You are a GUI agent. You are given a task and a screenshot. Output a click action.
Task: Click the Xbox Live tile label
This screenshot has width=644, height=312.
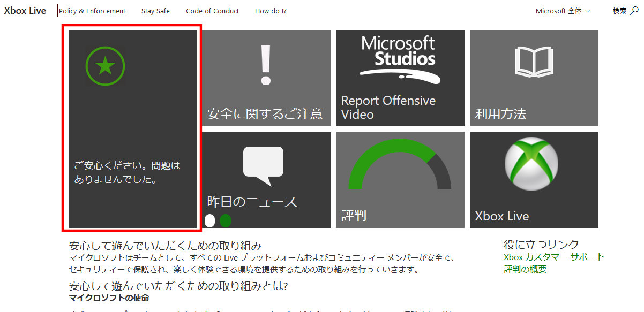[x=502, y=216]
